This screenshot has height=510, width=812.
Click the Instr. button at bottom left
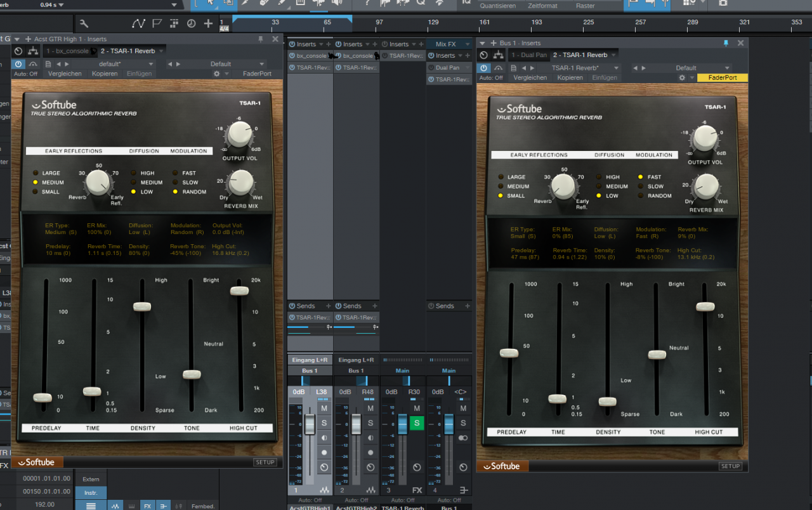click(x=91, y=493)
